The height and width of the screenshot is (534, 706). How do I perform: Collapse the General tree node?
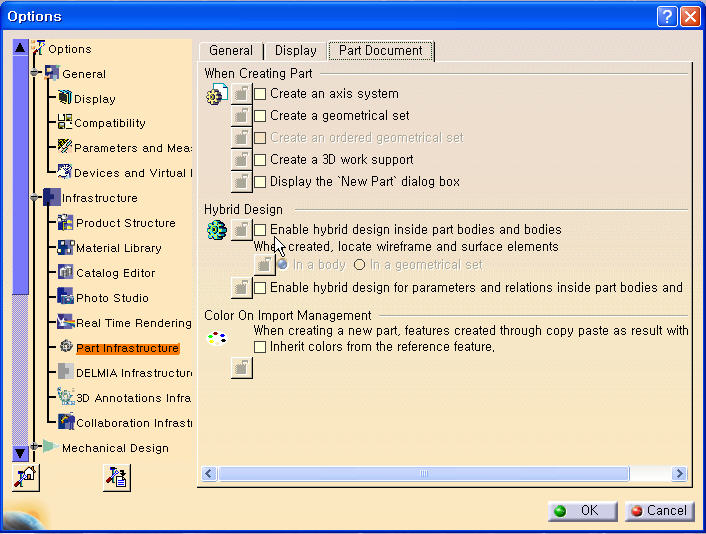pyautogui.click(x=36, y=73)
